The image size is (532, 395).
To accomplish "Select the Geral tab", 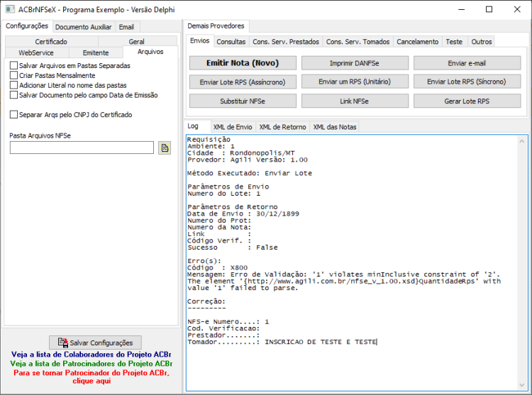I will coord(137,41).
